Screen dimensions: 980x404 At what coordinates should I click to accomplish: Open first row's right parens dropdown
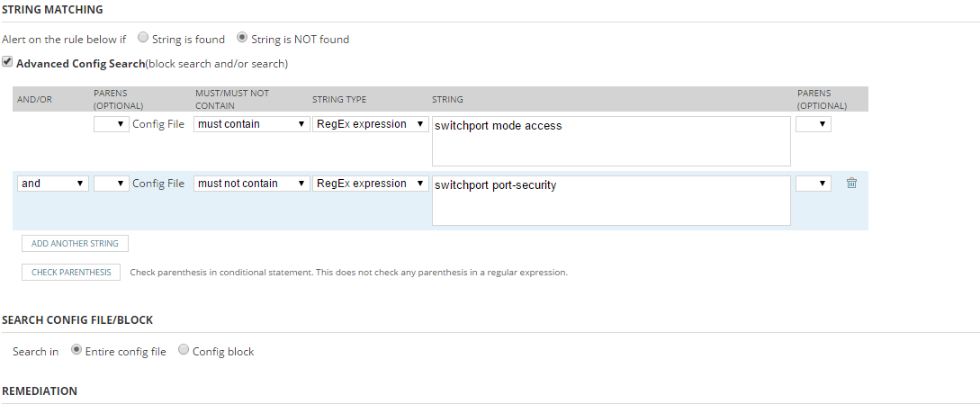[x=813, y=124]
